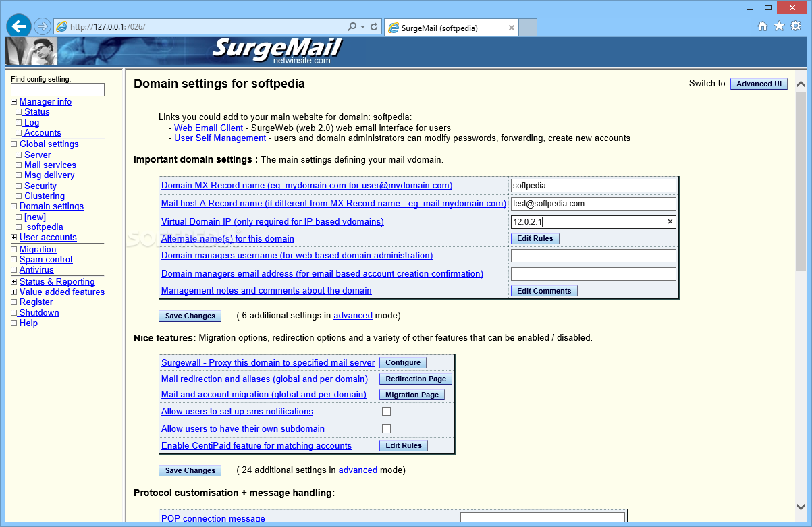The image size is (812, 527).
Task: Click the Domain managers username field
Action: (x=593, y=256)
